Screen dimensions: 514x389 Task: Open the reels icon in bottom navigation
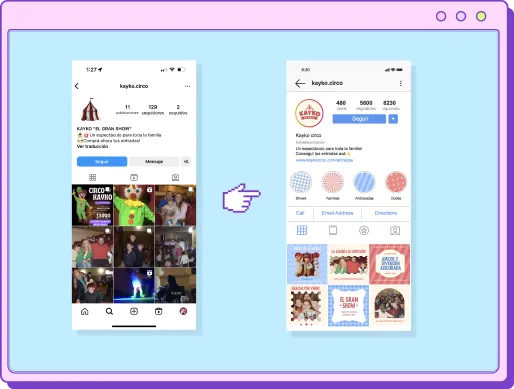tap(159, 311)
